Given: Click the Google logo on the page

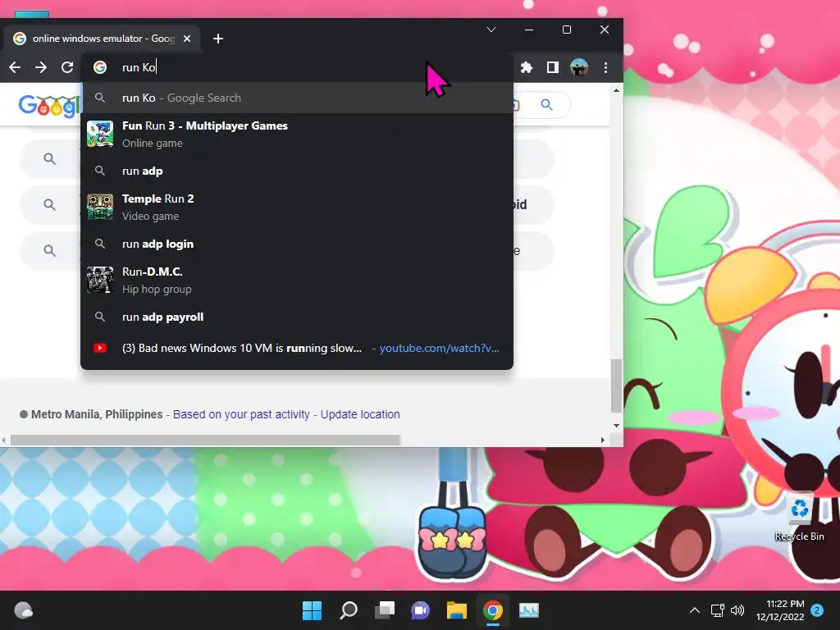Looking at the screenshot, I should (49, 105).
